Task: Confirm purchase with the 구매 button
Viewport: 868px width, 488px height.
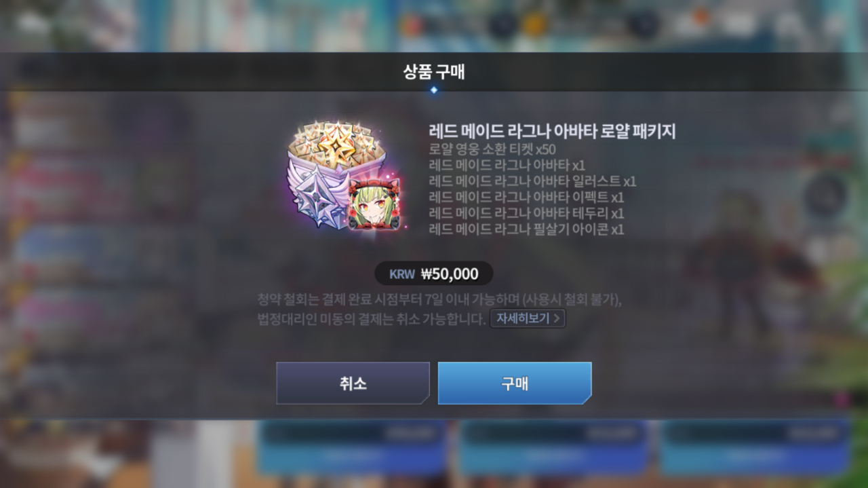Action: (515, 383)
